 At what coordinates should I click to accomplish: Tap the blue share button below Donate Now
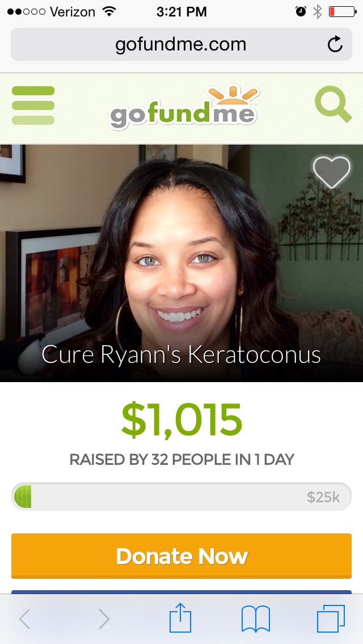coord(181,592)
